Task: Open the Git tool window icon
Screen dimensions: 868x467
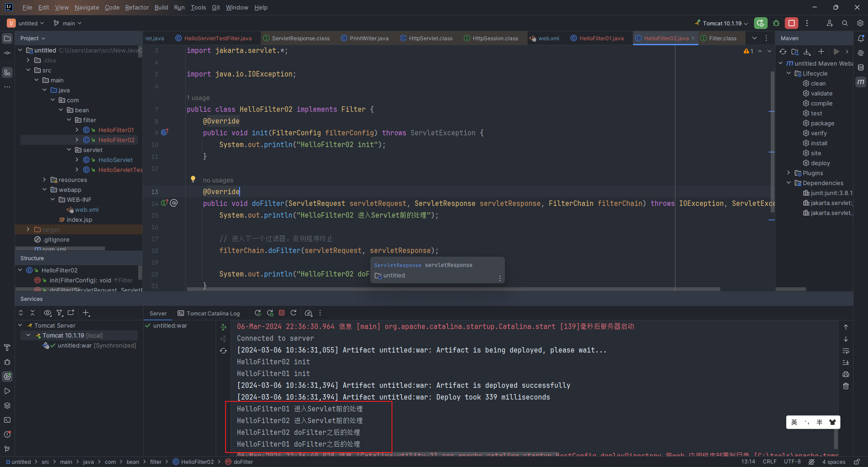Action: click(7, 449)
